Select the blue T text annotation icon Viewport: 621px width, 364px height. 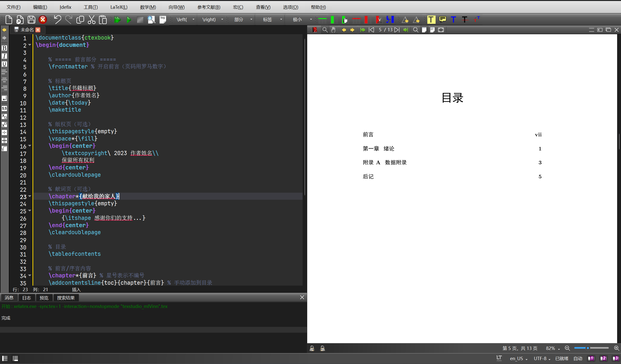(x=453, y=19)
